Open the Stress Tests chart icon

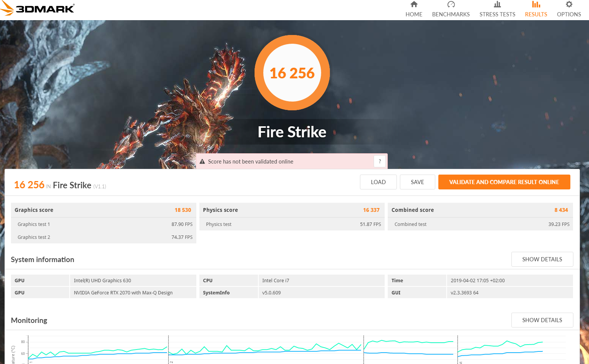click(497, 4)
